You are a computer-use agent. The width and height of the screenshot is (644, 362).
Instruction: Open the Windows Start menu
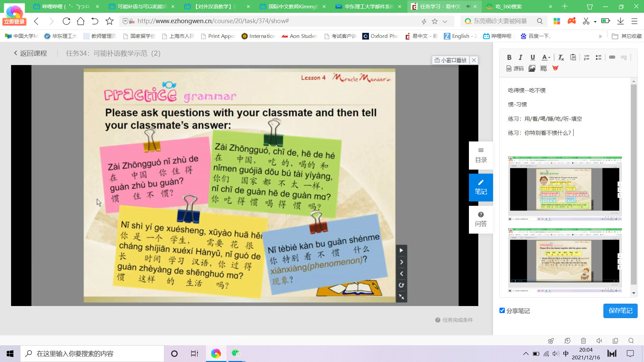pyautogui.click(x=10, y=354)
